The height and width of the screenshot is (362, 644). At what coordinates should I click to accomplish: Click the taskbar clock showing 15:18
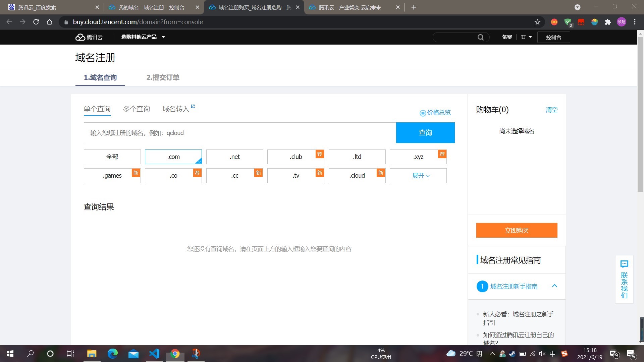(x=590, y=354)
